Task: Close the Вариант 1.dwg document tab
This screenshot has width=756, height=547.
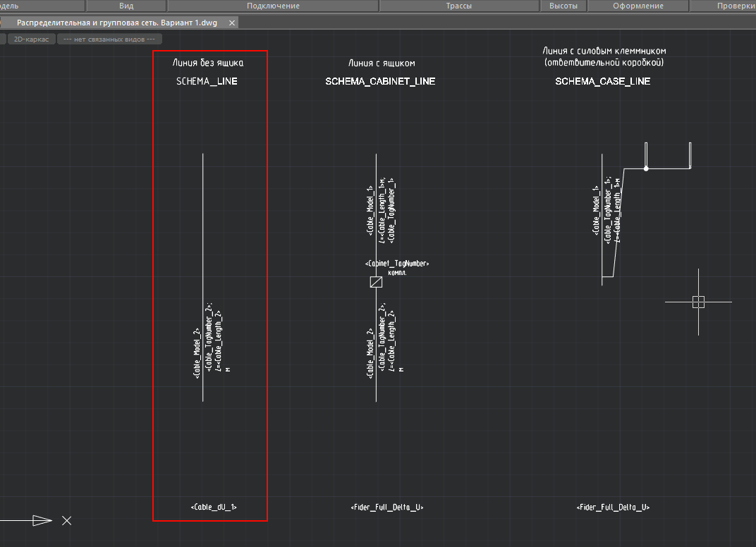Action: (x=231, y=23)
